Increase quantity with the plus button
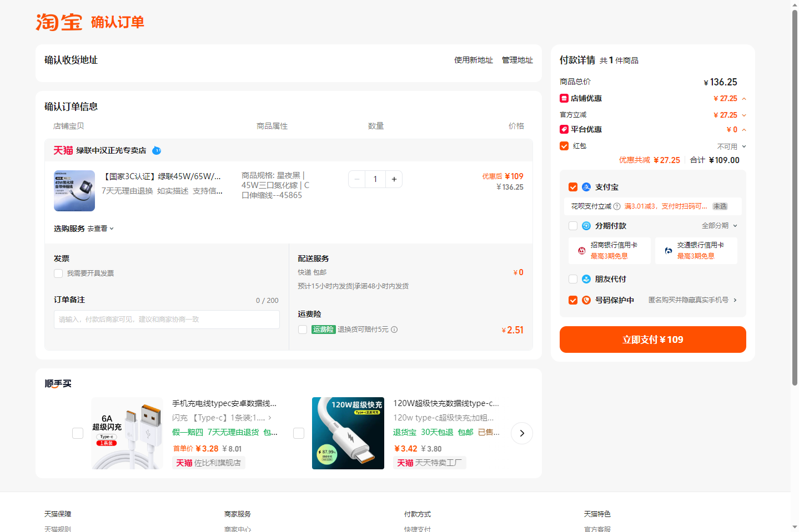The image size is (799, 532). click(394, 179)
